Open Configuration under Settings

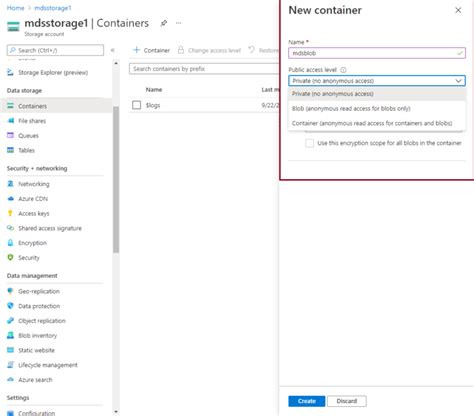[x=36, y=413]
